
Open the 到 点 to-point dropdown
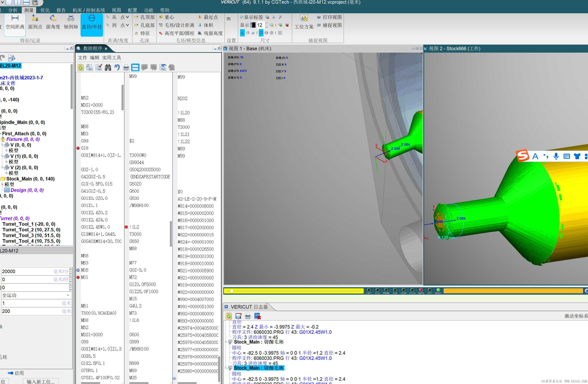click(125, 25)
